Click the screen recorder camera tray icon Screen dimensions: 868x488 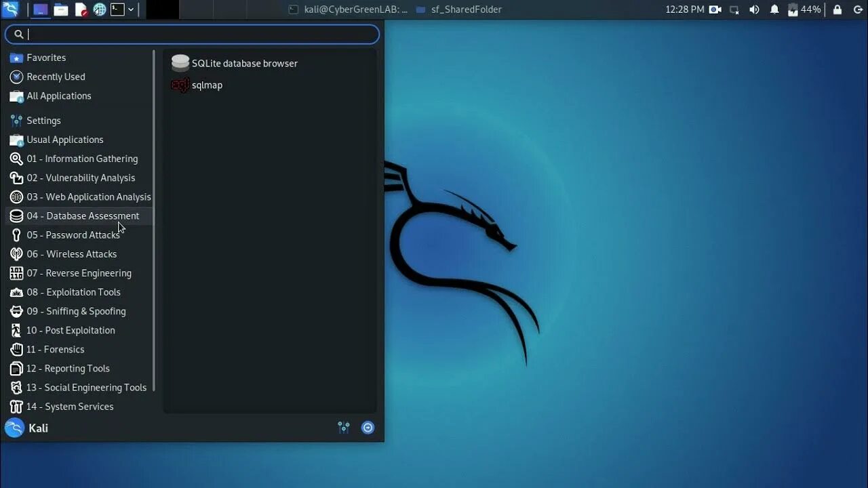(x=715, y=9)
